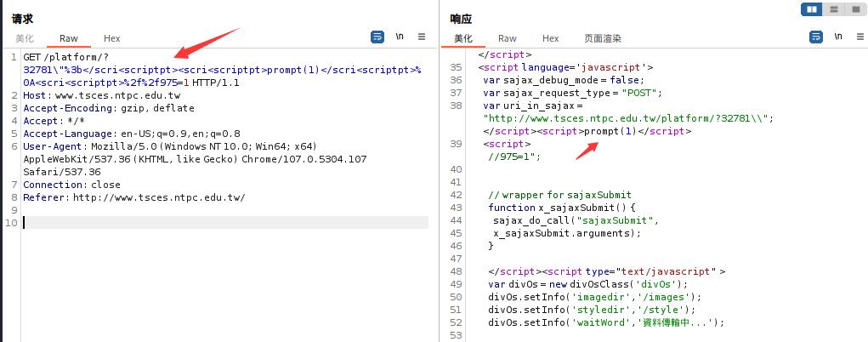Click '// wrapper for sajaxSubmit' comment

(559, 195)
